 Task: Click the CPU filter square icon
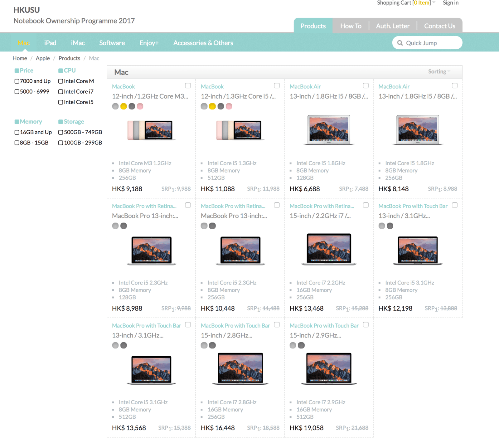click(x=61, y=71)
